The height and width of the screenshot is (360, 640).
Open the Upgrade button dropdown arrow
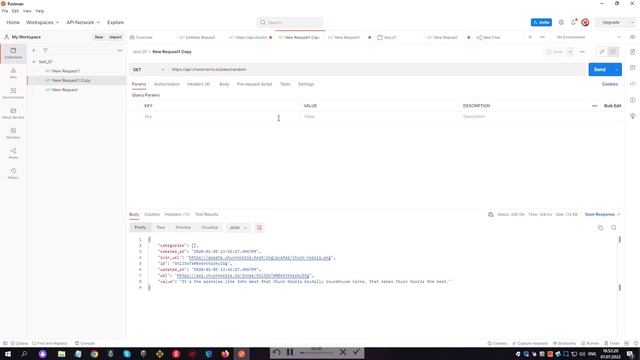point(632,22)
